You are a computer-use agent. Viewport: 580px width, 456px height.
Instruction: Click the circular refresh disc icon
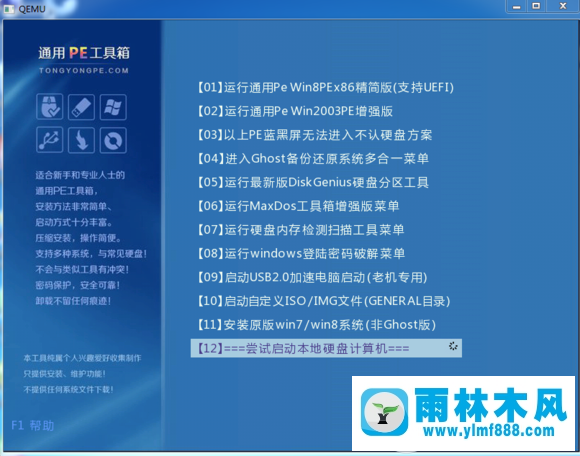click(113, 140)
